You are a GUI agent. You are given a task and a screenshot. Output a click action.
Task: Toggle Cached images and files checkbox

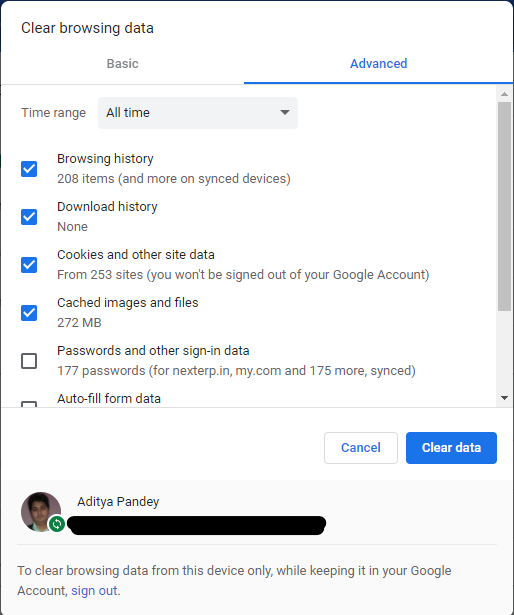point(29,313)
